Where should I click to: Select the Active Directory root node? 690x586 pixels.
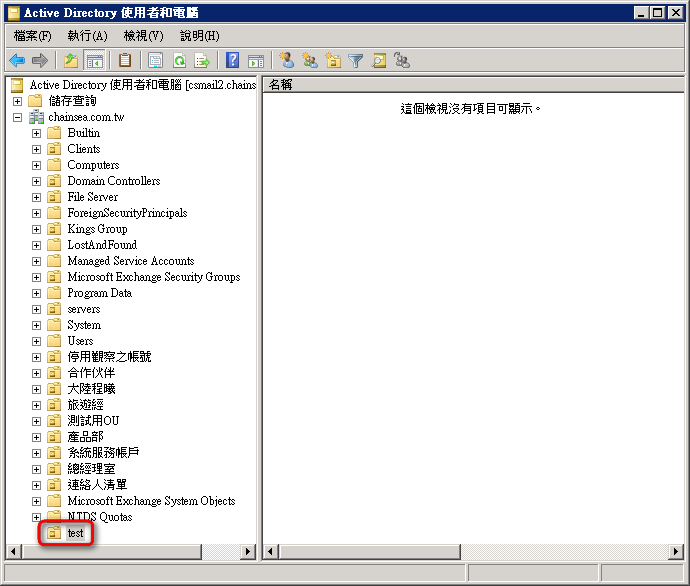click(x=143, y=84)
